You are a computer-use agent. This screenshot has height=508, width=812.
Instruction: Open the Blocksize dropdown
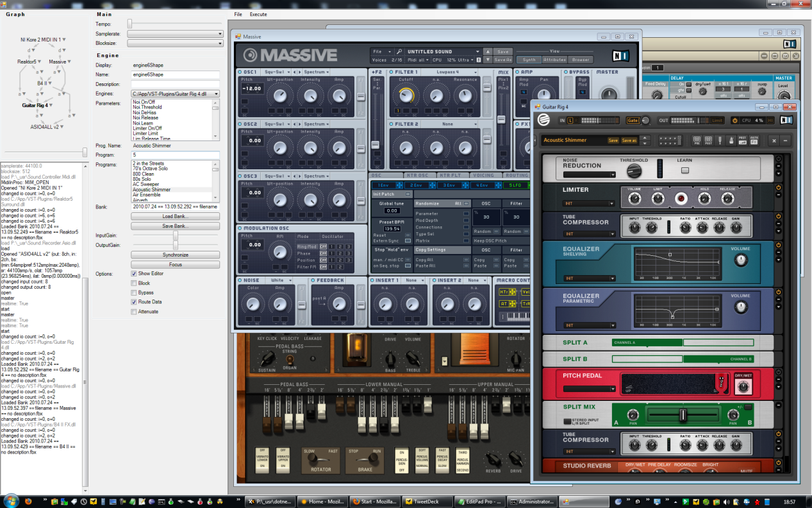click(x=175, y=44)
